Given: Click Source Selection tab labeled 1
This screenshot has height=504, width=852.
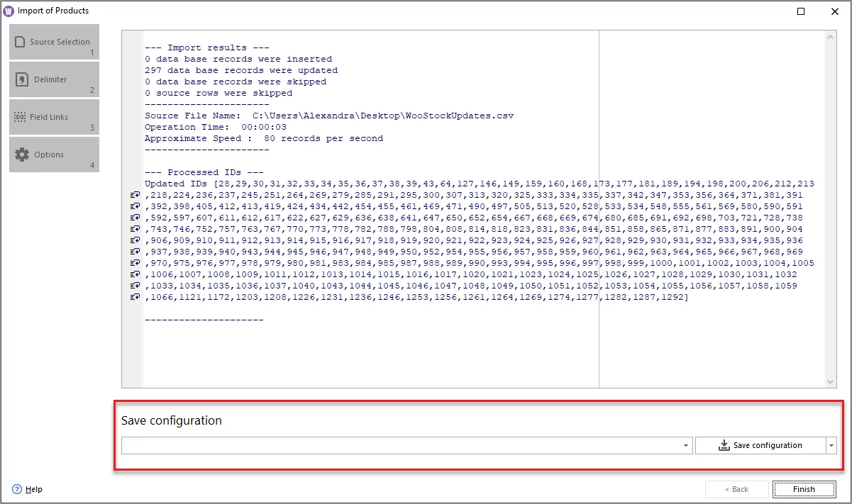Looking at the screenshot, I should tap(53, 41).
